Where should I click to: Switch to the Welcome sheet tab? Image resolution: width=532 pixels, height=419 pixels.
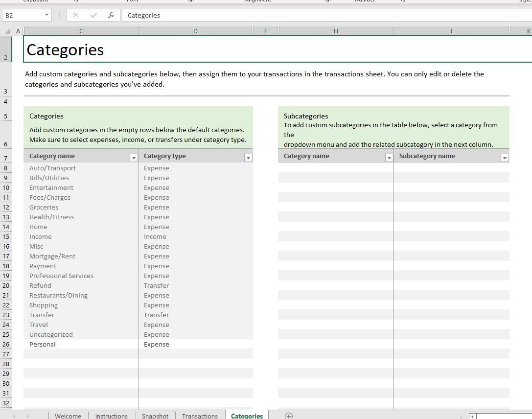(x=68, y=415)
